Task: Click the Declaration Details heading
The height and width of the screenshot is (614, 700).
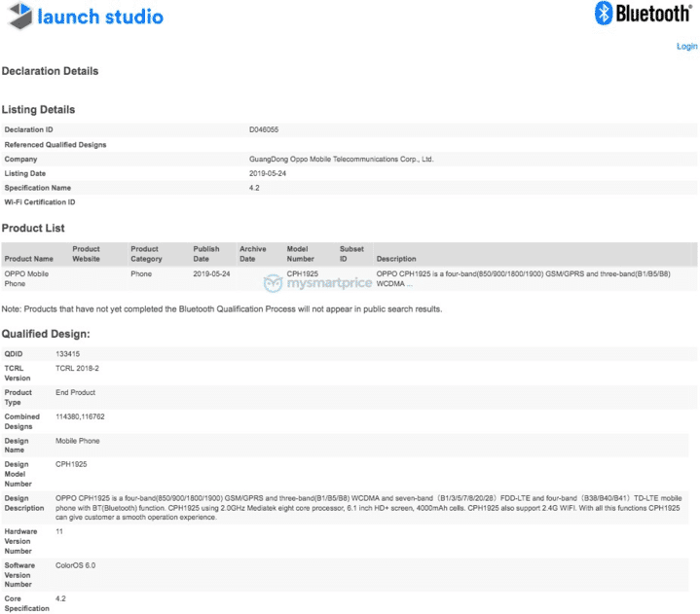Action: coord(50,71)
